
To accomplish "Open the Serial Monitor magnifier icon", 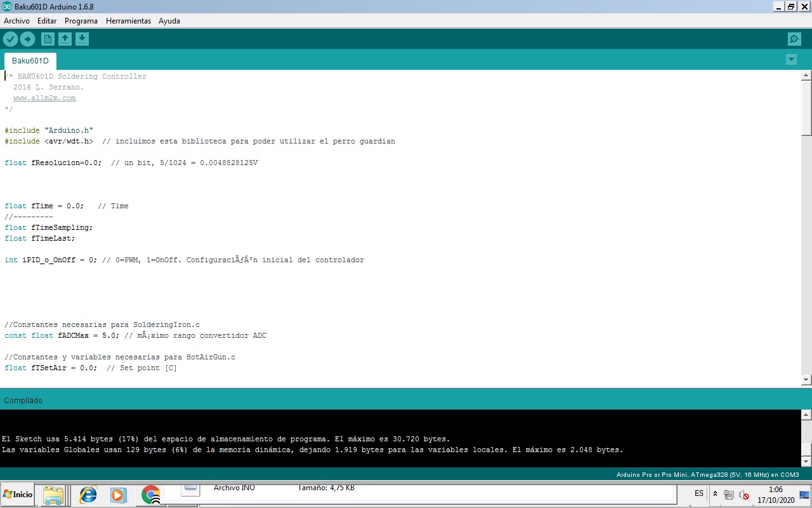I will (794, 39).
